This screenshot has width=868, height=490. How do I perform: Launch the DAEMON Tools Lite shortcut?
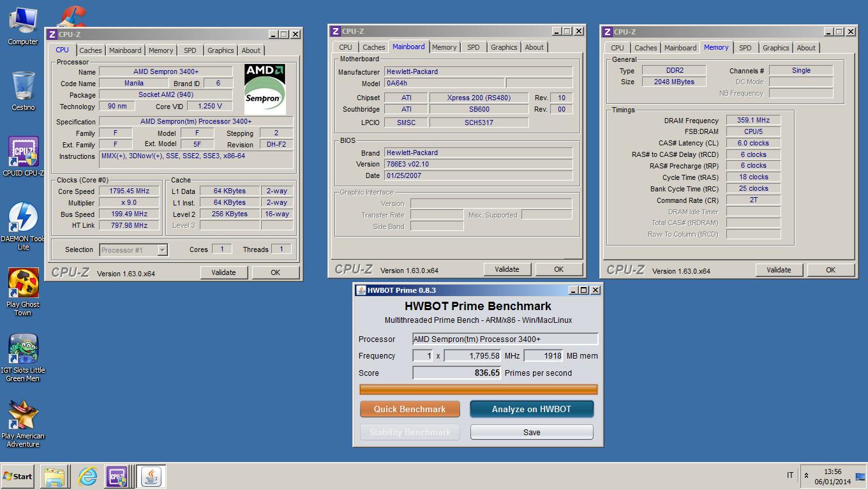(23, 226)
